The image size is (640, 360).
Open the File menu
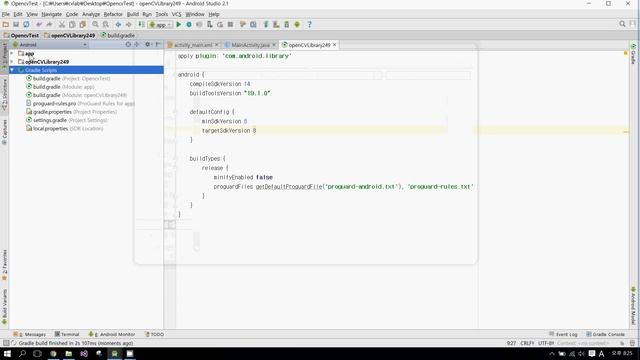[x=6, y=14]
